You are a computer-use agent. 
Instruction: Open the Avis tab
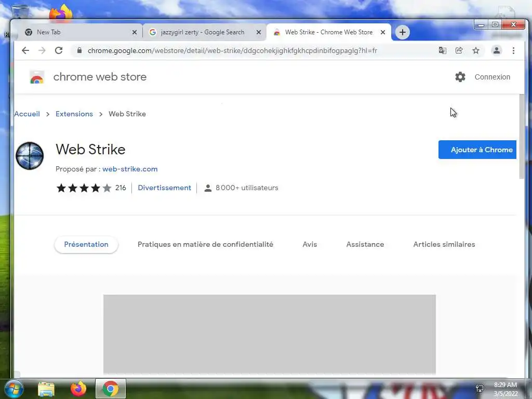[x=310, y=244]
